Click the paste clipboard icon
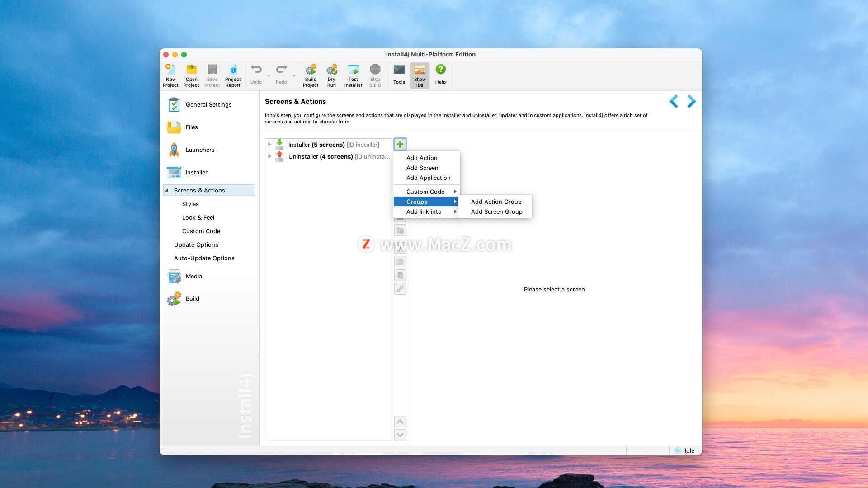868x488 pixels. point(400,275)
